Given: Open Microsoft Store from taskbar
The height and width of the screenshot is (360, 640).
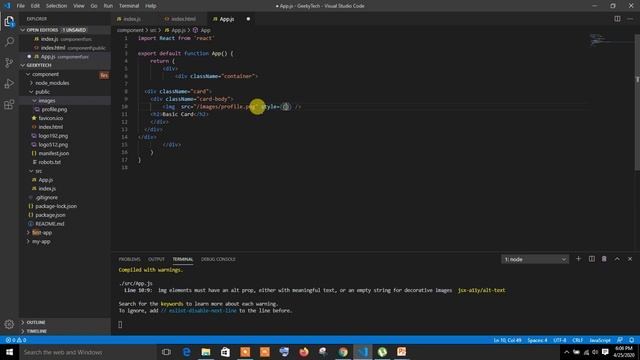Looking at the screenshot, I should (225, 352).
